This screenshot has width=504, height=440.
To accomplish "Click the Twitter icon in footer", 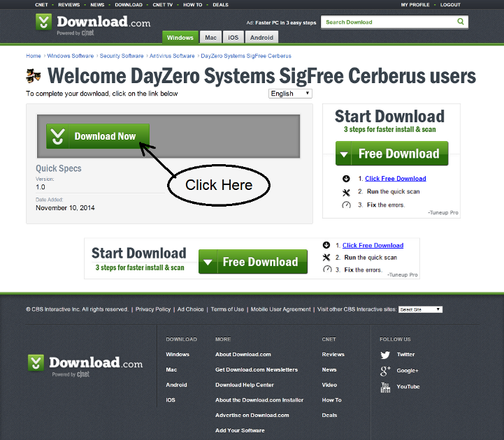I will [385, 355].
